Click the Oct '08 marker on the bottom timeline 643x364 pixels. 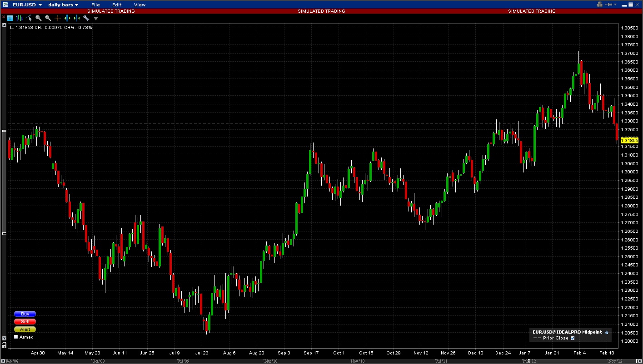pos(98,361)
